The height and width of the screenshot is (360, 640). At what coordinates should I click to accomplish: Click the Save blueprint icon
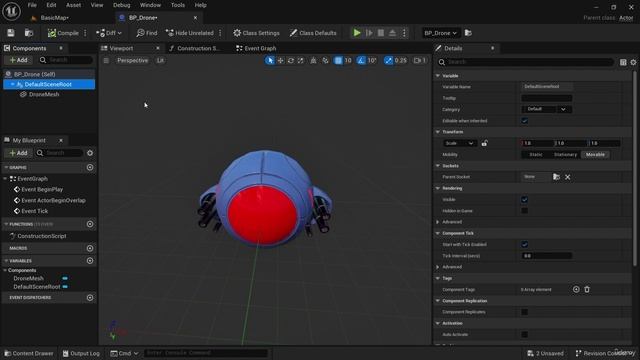pyautogui.click(x=11, y=33)
